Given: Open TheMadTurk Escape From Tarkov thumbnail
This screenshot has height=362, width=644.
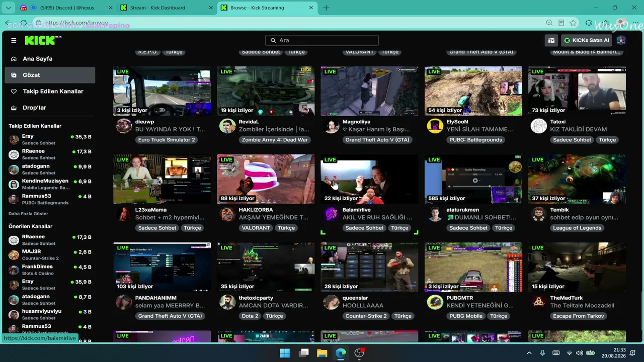Looking at the screenshot, I should 577,267.
